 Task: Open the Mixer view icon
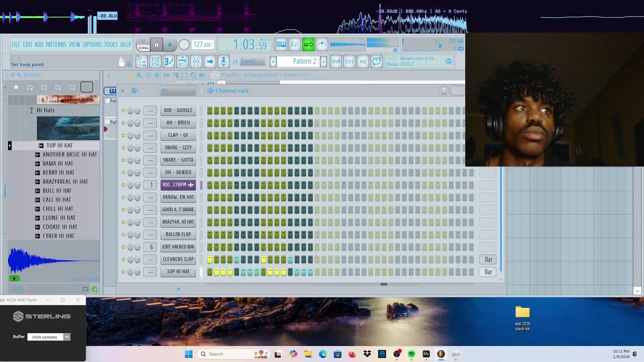tap(196, 61)
